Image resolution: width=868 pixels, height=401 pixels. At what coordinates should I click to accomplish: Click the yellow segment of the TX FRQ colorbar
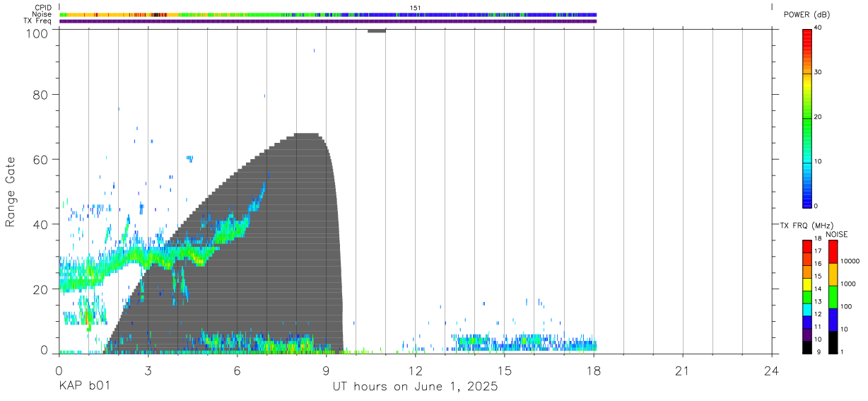point(807,284)
